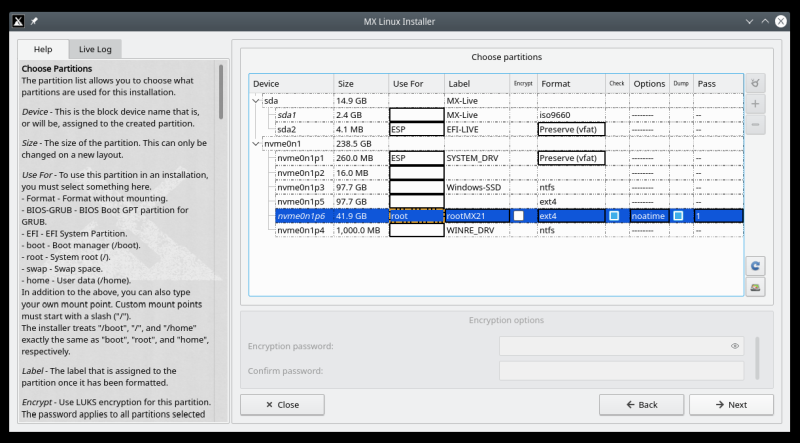The width and height of the screenshot is (800, 443).
Task: Click the Encryption options panel scrollbar
Action: [757, 358]
